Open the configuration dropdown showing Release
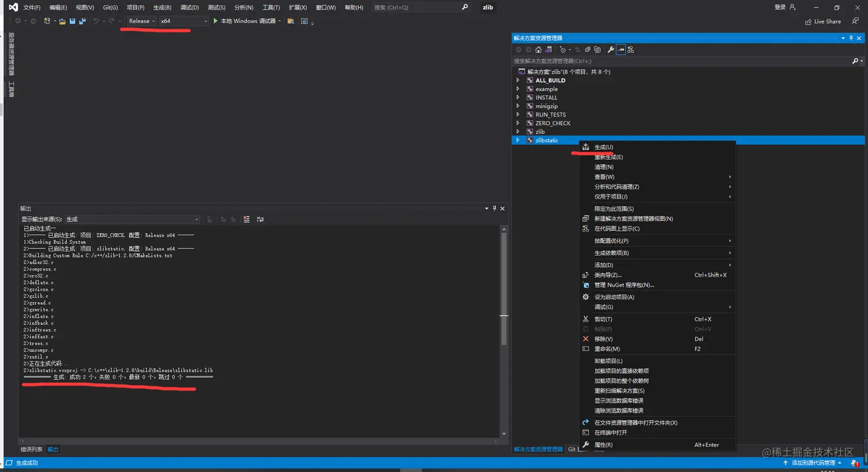868x472 pixels. click(142, 21)
